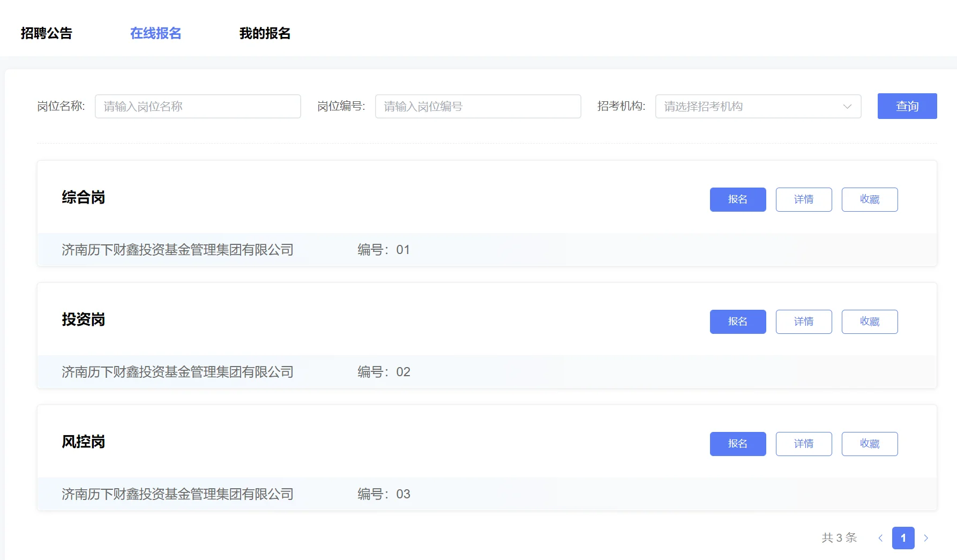Select the 风控岗 position title
Image resolution: width=957 pixels, height=560 pixels.
pos(83,442)
